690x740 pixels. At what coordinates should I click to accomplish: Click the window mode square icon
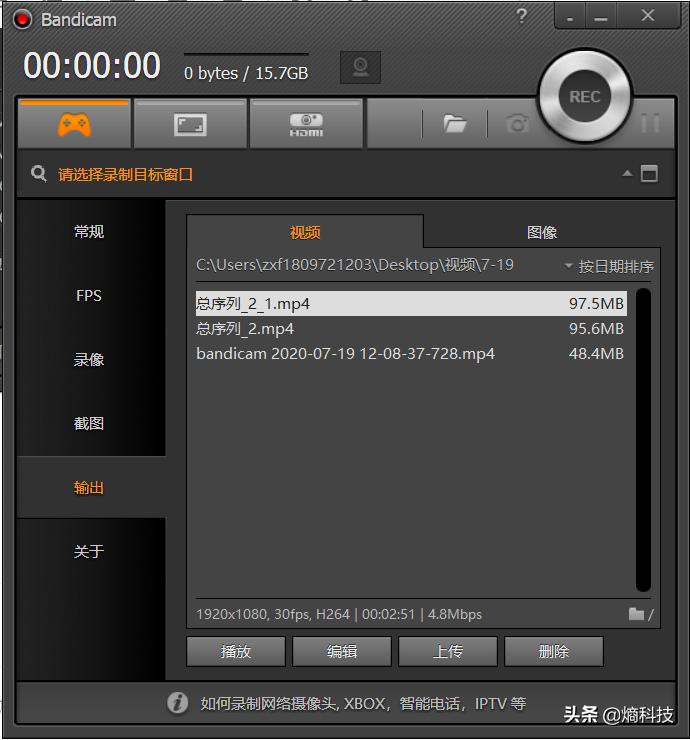(x=649, y=173)
